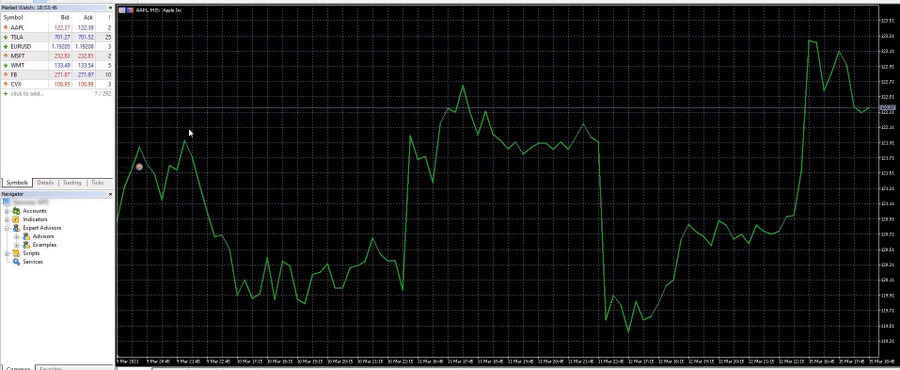The height and width of the screenshot is (370, 900).
Task: Click the Bid column header
Action: click(65, 17)
